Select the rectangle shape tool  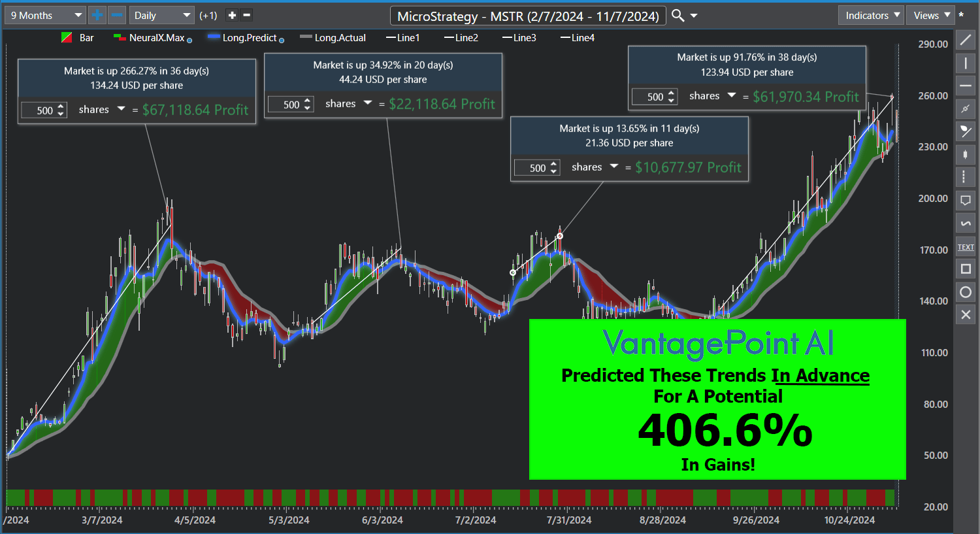tap(965, 269)
